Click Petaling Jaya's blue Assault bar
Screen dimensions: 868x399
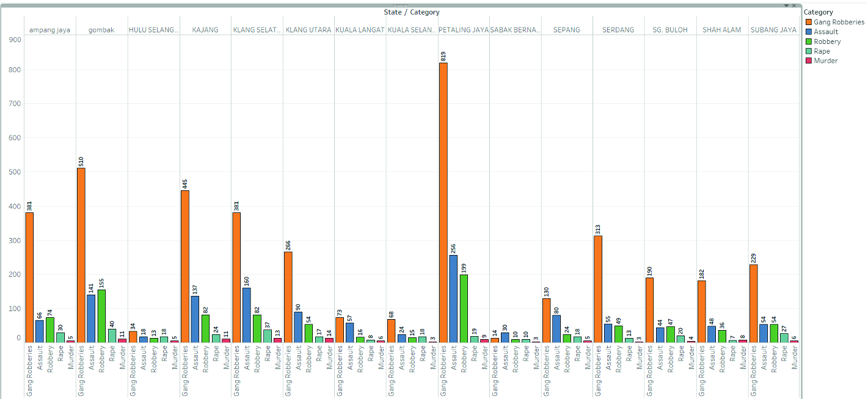coord(453,299)
